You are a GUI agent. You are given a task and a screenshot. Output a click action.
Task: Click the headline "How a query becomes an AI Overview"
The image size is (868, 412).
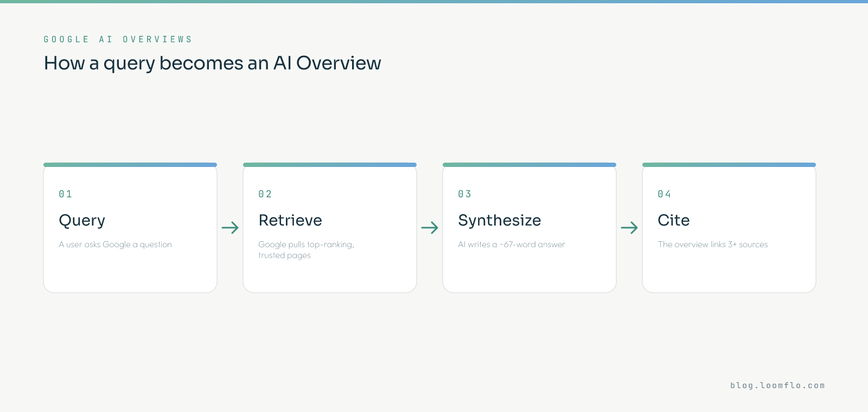tap(212, 63)
